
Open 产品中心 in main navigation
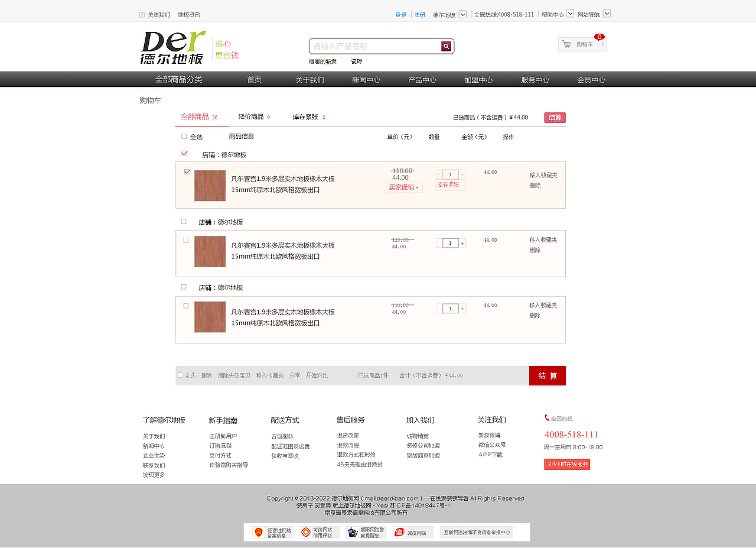(x=422, y=80)
